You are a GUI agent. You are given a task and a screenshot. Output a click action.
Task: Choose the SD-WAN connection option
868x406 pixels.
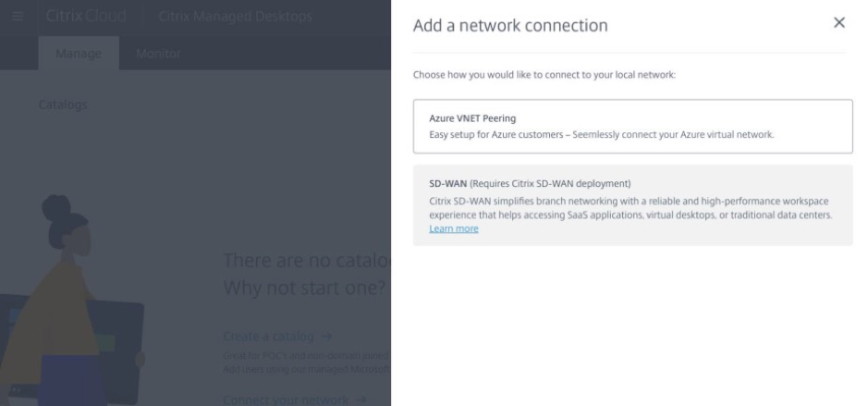click(632, 205)
